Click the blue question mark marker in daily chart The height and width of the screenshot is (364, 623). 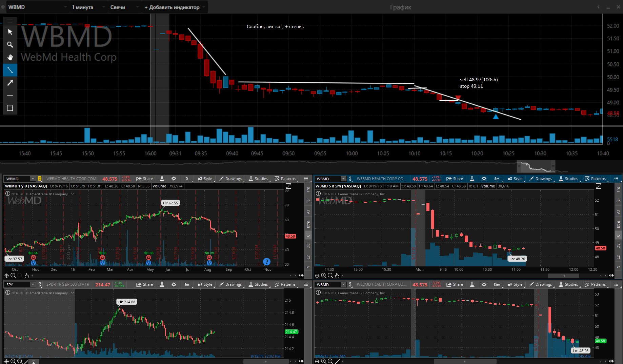pos(267,262)
